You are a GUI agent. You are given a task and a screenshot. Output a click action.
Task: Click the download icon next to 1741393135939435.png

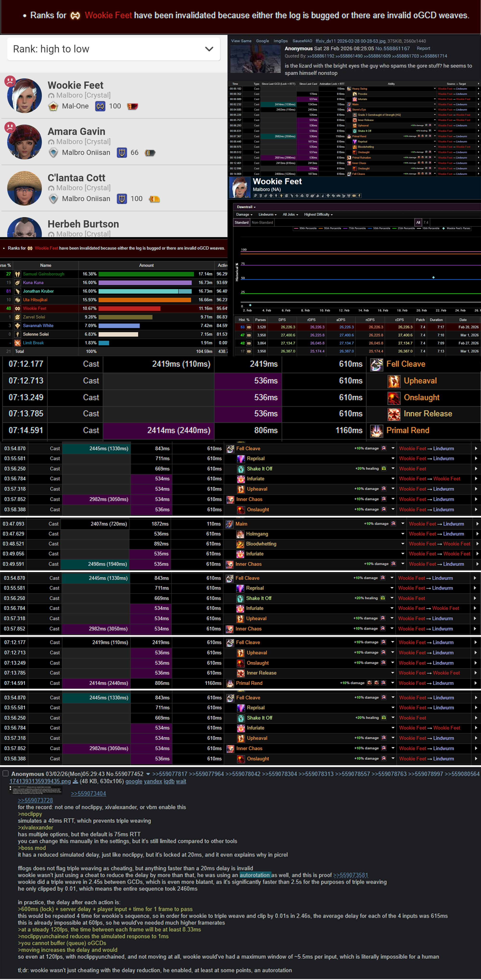[75, 781]
